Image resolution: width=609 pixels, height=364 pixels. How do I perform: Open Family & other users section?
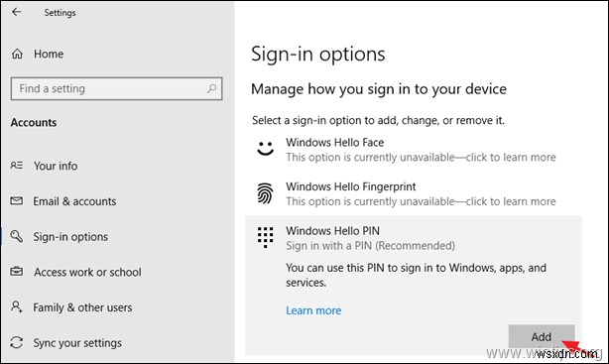click(82, 307)
